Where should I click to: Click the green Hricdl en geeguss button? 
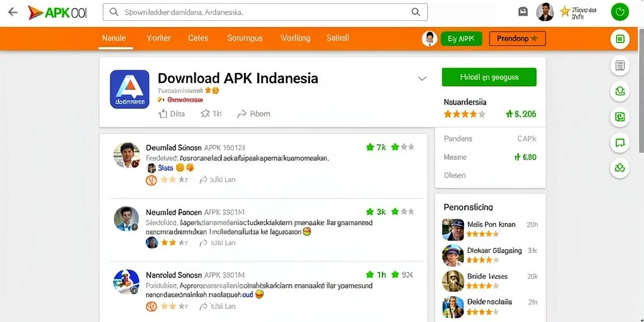click(x=489, y=77)
